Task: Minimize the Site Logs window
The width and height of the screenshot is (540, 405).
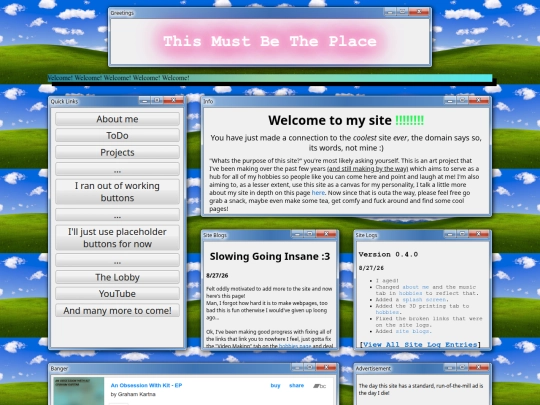Action: click(450, 234)
